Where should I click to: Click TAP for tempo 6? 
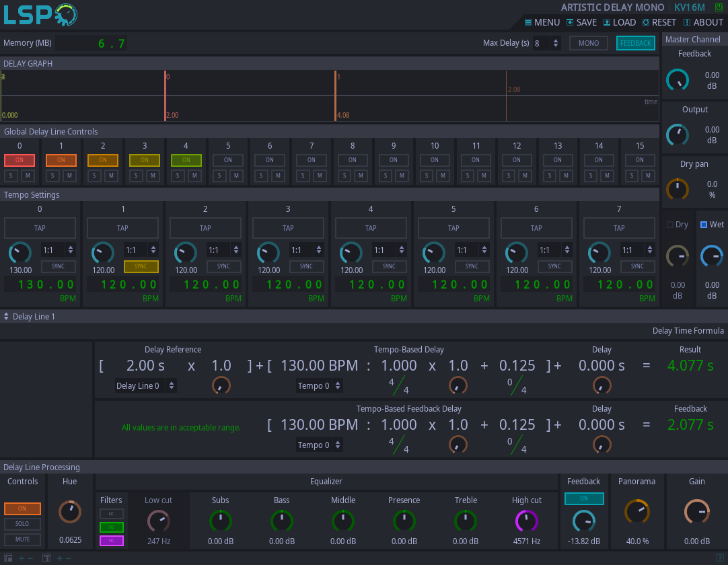pyautogui.click(x=536, y=228)
